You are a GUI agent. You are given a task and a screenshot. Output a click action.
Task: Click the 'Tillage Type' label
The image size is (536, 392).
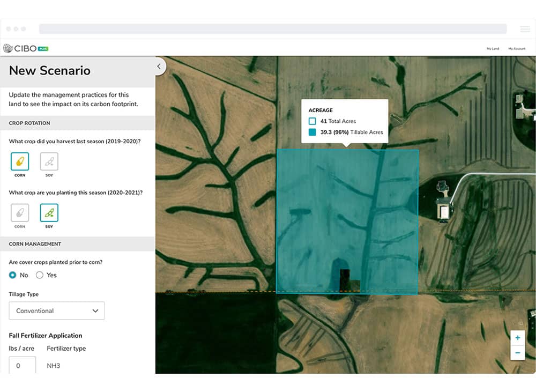pyautogui.click(x=24, y=294)
